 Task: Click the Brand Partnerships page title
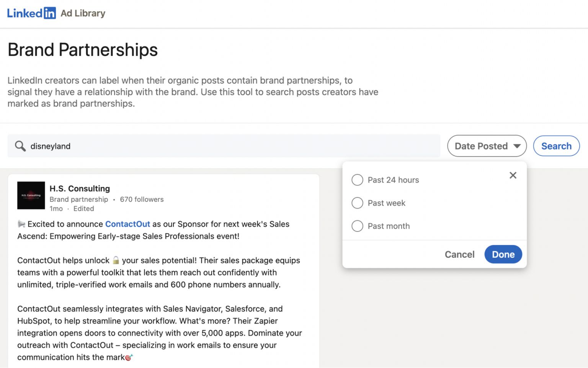coord(82,50)
